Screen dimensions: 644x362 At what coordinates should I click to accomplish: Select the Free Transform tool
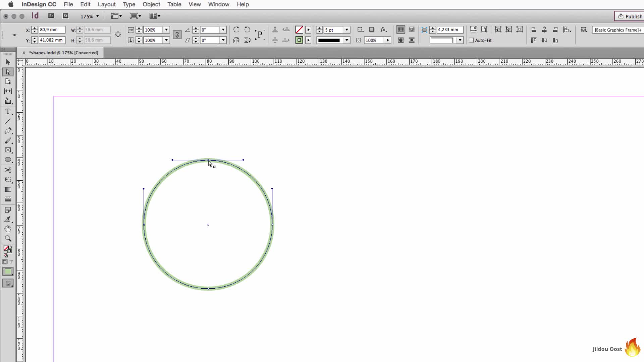pos(8,180)
